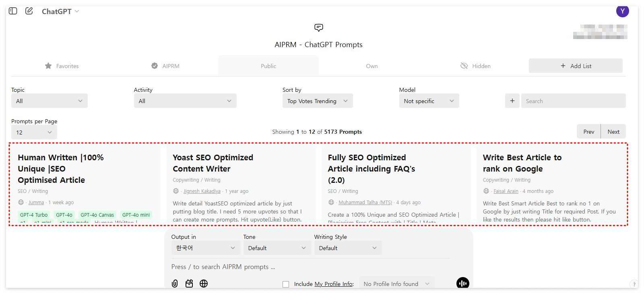Switch to the Own tab
This screenshot has height=294, width=644.
pos(372,66)
